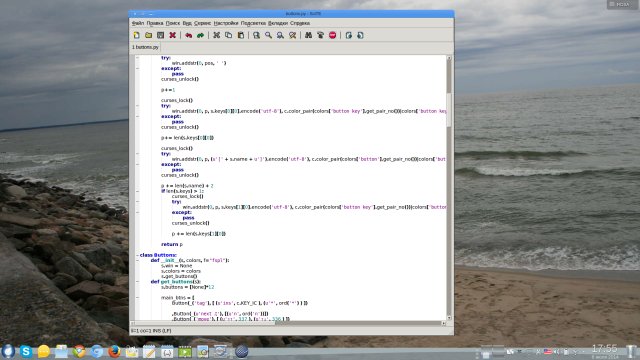Open the Правка menu
The width and height of the screenshot is (640, 360).
[x=155, y=23]
